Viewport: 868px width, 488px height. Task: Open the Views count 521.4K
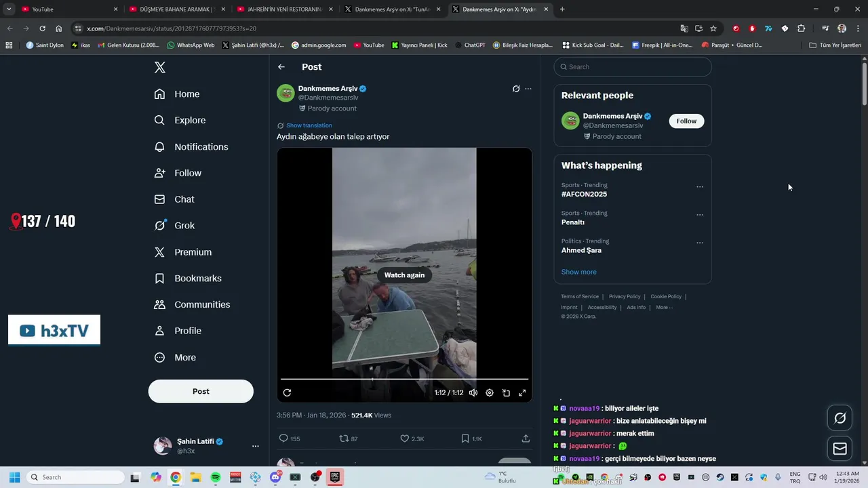pos(371,415)
